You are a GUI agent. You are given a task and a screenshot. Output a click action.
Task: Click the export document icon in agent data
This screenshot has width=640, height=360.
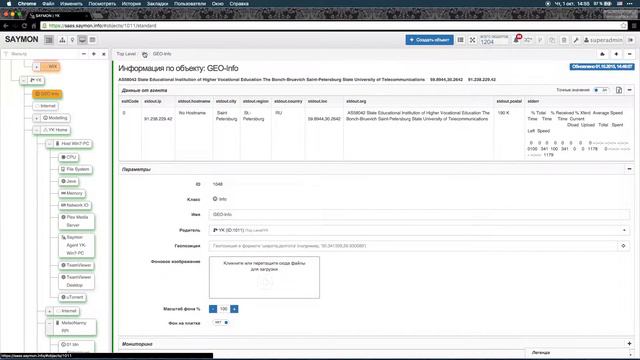tap(619, 90)
